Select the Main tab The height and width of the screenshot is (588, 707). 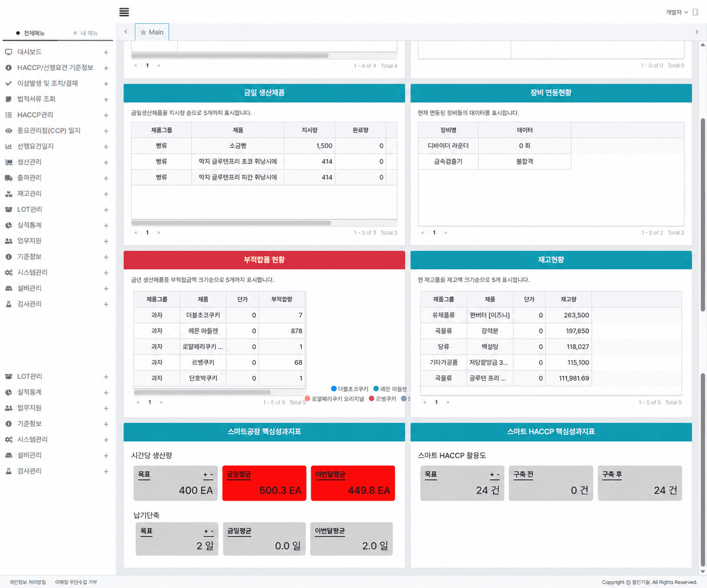point(152,32)
